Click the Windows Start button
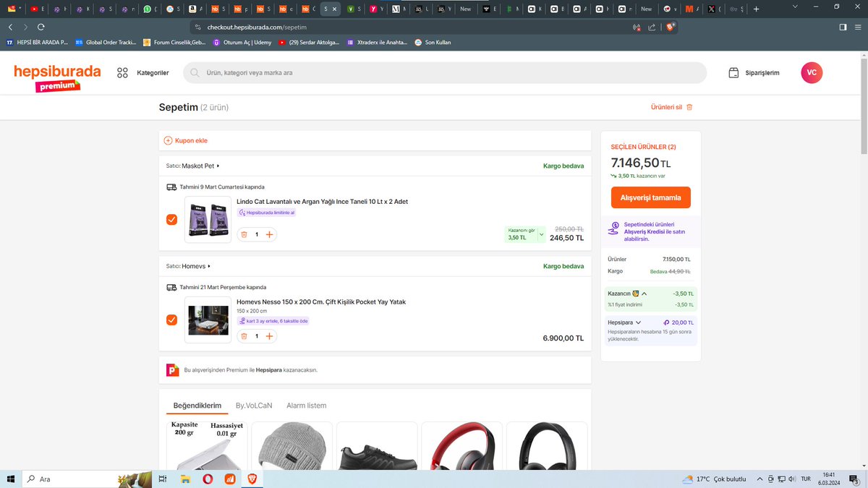Viewport: 868px width, 488px height. click(11, 479)
